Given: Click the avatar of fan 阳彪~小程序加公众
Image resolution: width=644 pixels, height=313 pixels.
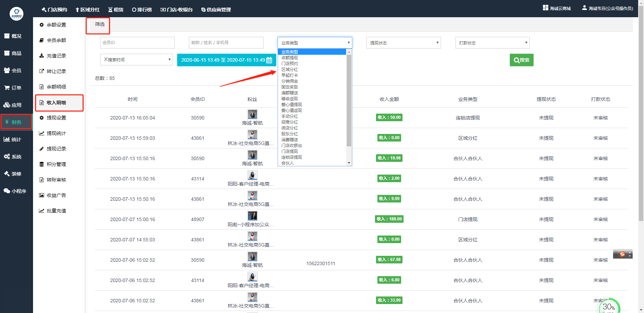Looking at the screenshot, I should (x=253, y=216).
